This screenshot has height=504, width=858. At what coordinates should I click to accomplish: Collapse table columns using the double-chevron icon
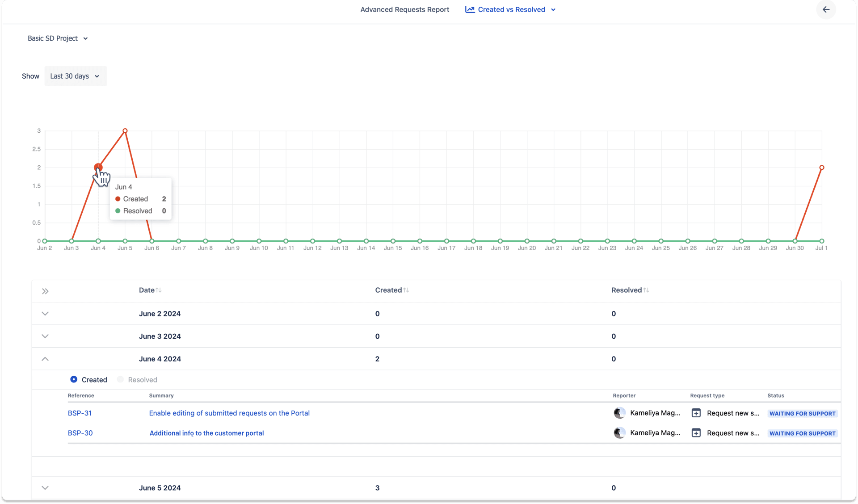45,291
